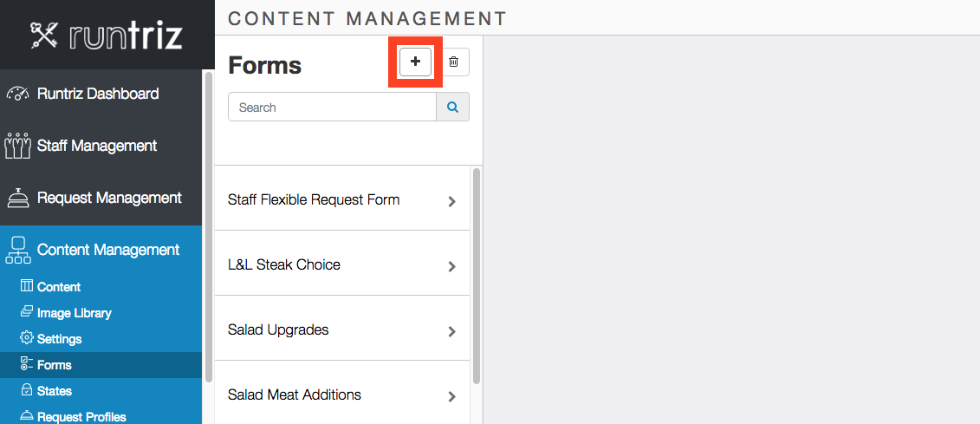The width and height of the screenshot is (980, 424).
Task: Expand Salad Meat Additions chevron
Action: point(452,396)
